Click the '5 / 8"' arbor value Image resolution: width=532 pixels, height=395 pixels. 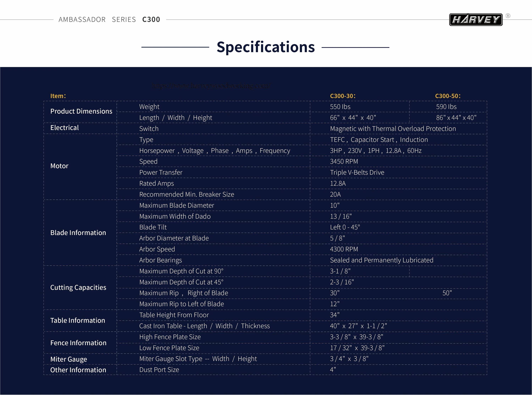click(337, 238)
